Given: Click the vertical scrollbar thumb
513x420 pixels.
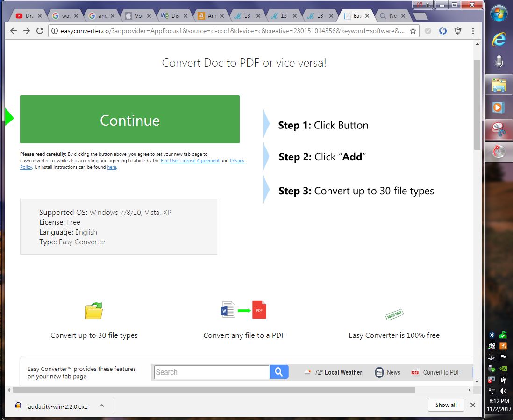Looking at the screenshot, I should click(x=477, y=105).
